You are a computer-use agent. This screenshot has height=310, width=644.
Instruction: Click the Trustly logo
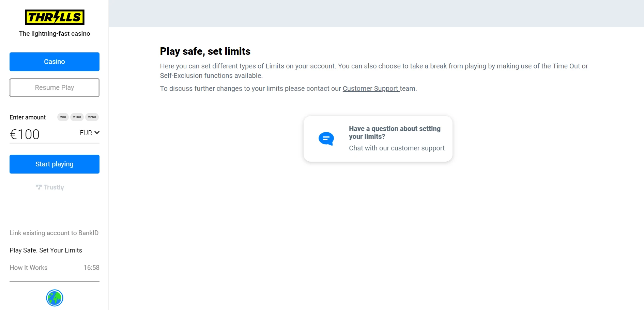pyautogui.click(x=50, y=187)
